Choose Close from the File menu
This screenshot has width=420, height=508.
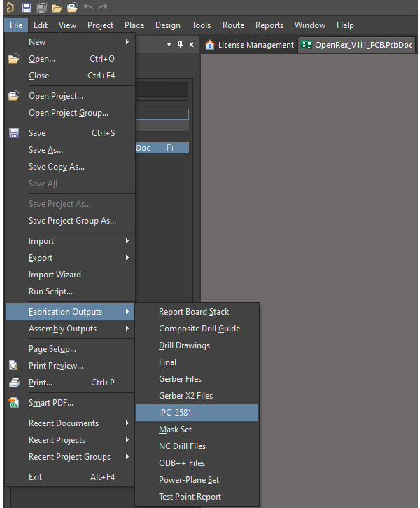70,76
